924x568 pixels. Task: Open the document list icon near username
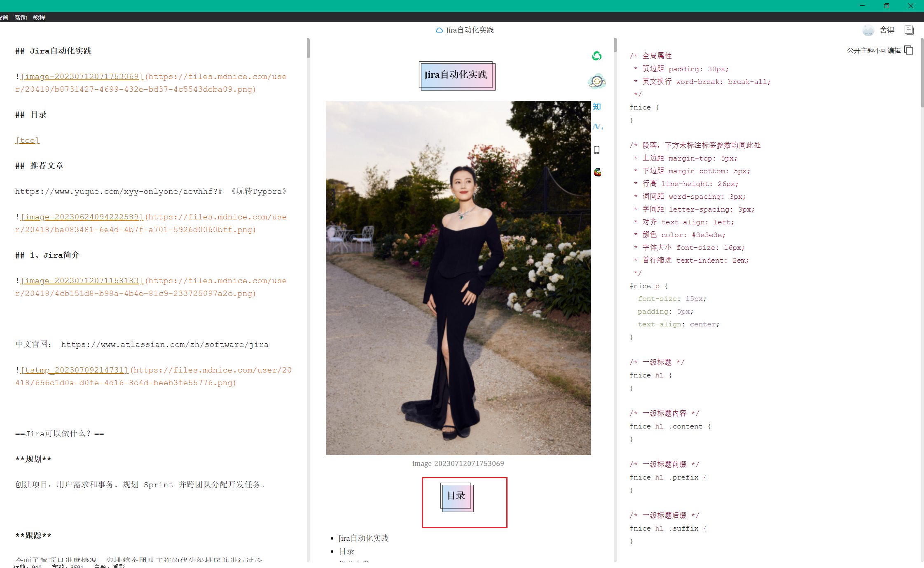pos(909,30)
